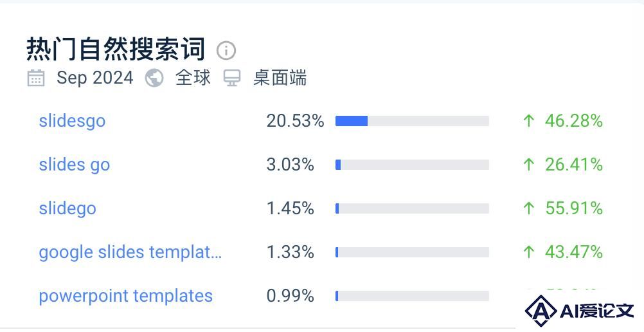Click the slides go 3.03% share bar
The image size is (644, 332).
[x=412, y=165]
